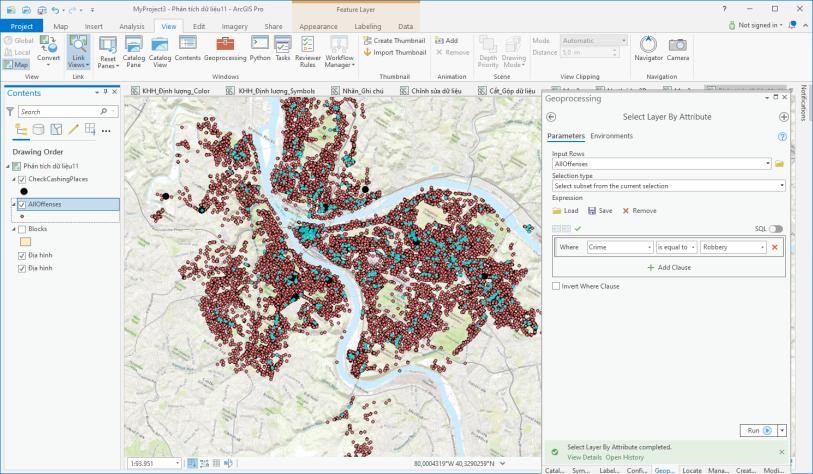Switch to the Labeling tab
The width and height of the screenshot is (813, 474).
coord(368,26)
